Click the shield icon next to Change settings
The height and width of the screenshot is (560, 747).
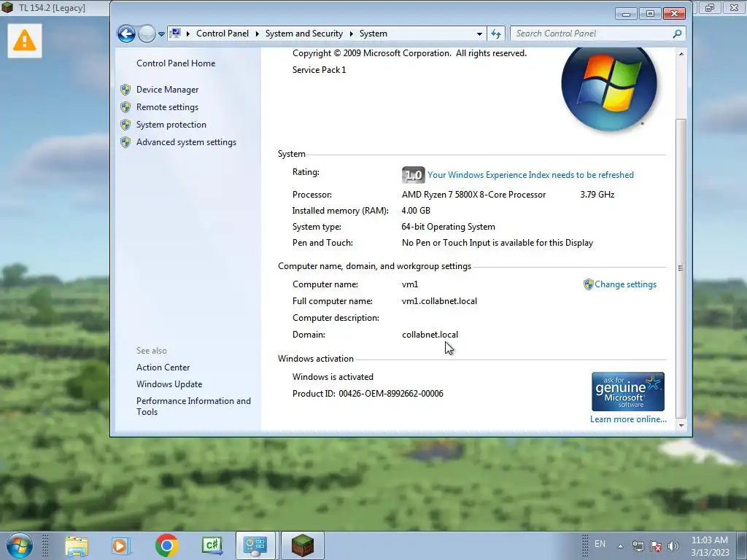coord(589,284)
